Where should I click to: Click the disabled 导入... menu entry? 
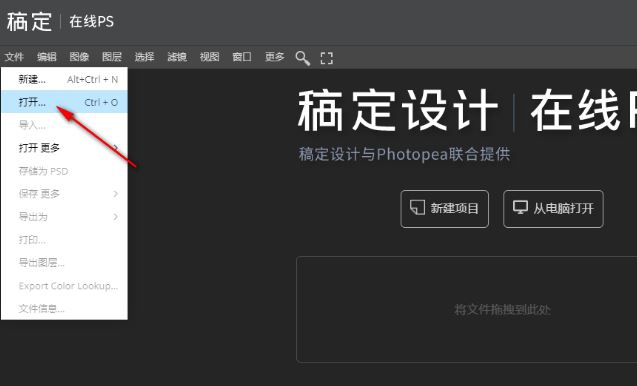[x=64, y=125]
